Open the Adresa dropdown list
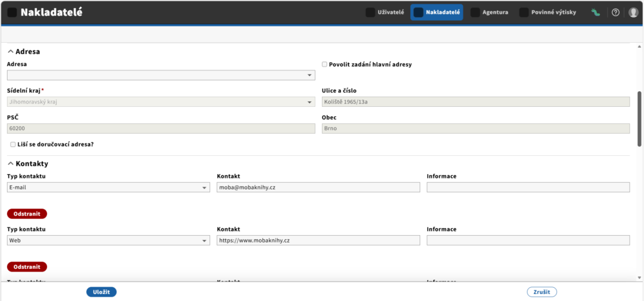Screen dimensions: 644x301 [x=161, y=75]
